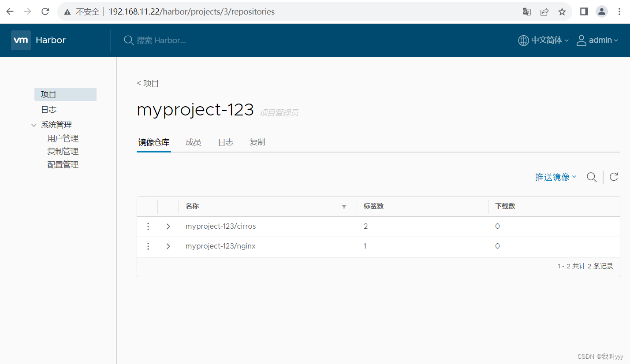This screenshot has height=364, width=630.
Task: Refresh the repository list
Action: click(x=614, y=177)
